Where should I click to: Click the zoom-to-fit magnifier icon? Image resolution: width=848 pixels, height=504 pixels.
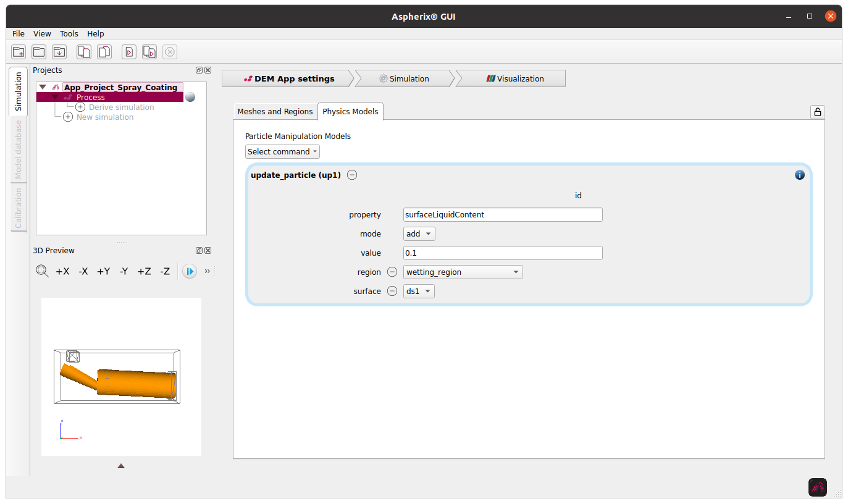(42, 271)
